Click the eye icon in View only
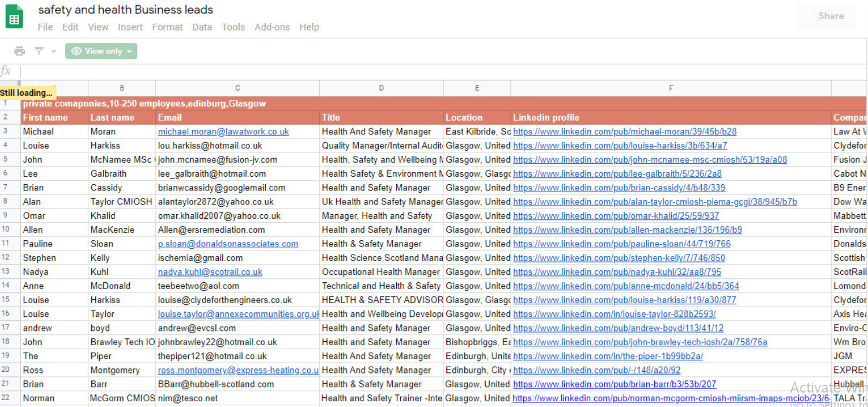This screenshot has height=407, width=868. click(76, 51)
